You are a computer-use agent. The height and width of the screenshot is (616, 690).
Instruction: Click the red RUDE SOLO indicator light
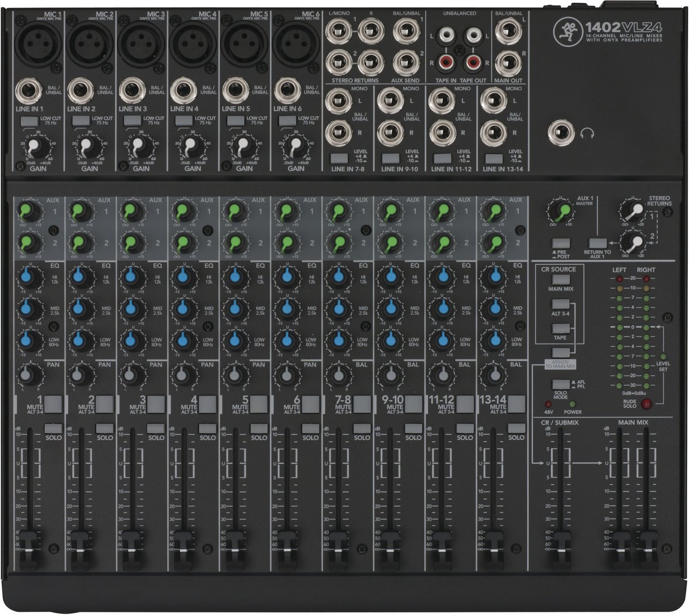pyautogui.click(x=647, y=403)
